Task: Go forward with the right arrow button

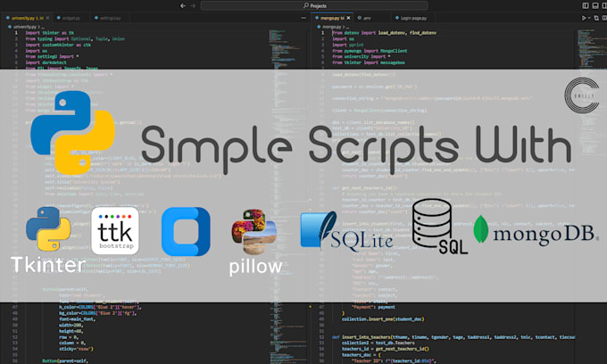Action: [x=193, y=6]
